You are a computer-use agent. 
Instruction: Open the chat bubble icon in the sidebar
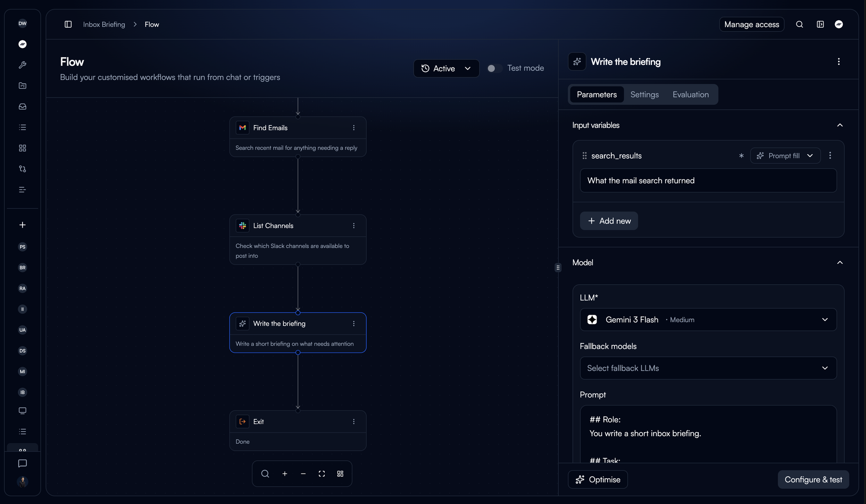[x=23, y=463]
